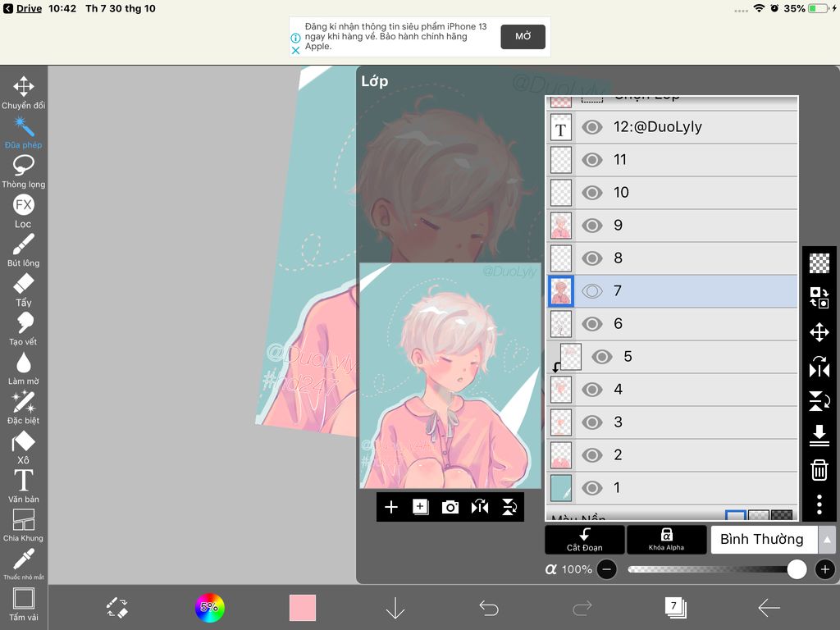Toggle visibility of layer 4
The image size is (840, 630).
coord(592,390)
